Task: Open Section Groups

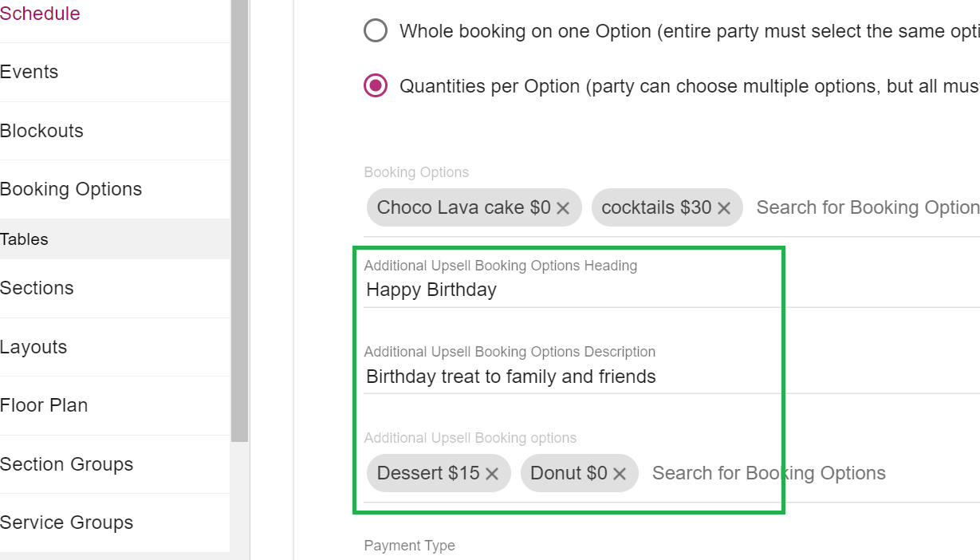Action: click(x=66, y=464)
